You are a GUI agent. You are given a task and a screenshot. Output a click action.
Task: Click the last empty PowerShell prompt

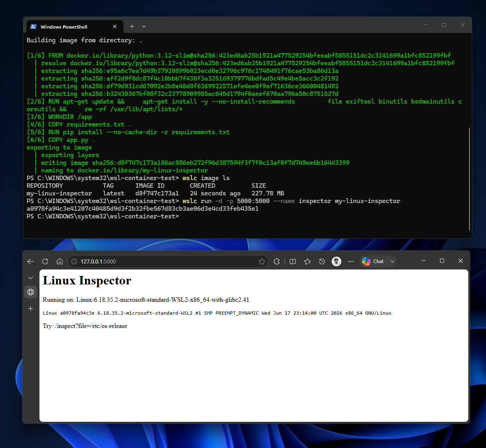[103, 216]
